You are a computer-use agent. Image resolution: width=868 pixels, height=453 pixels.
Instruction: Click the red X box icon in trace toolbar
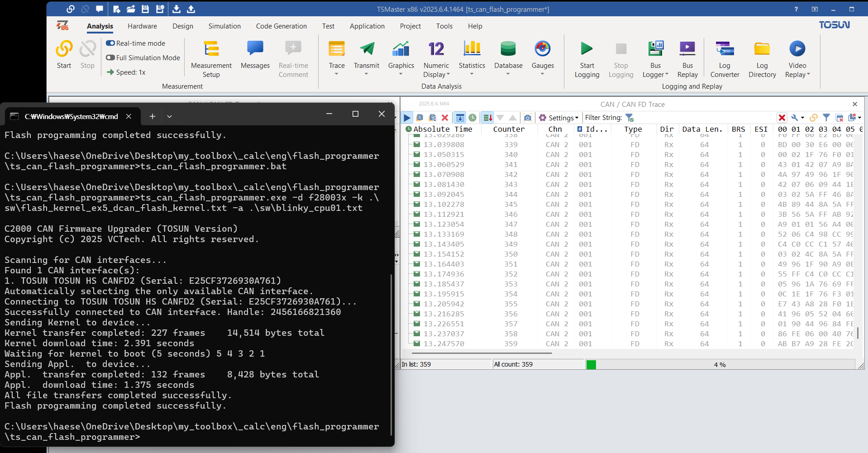coord(782,118)
